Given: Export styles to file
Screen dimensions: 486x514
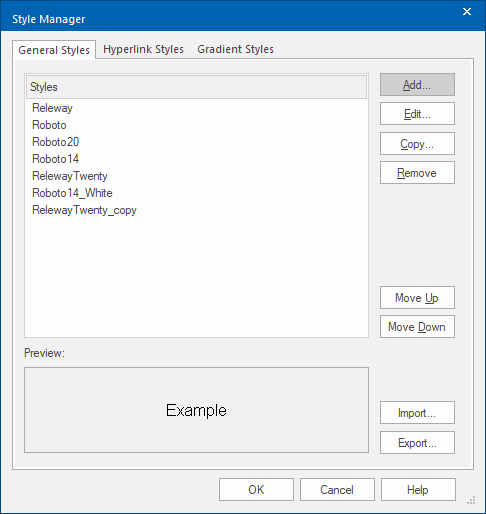Looking at the screenshot, I should click(x=417, y=443).
